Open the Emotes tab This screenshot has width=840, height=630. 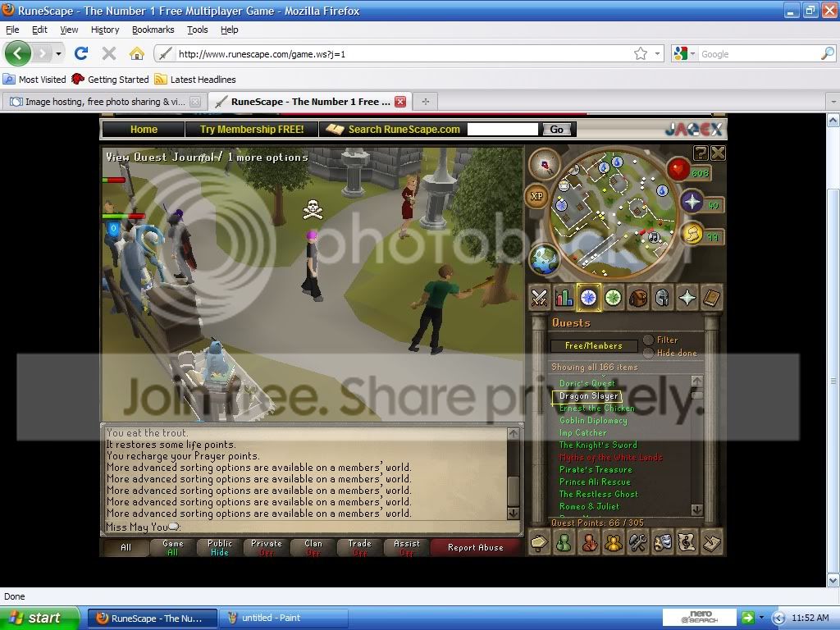point(662,542)
